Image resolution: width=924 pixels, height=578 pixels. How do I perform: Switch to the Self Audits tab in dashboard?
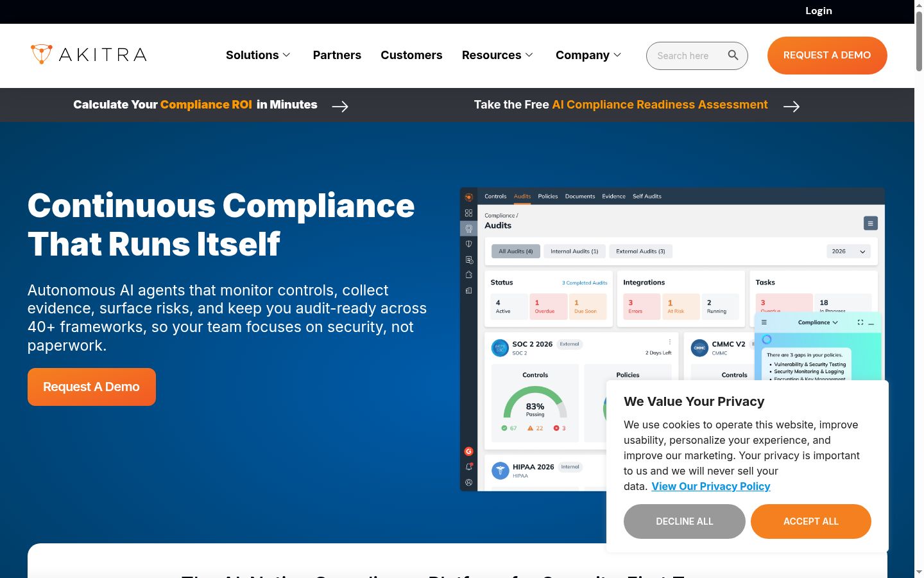click(x=647, y=197)
